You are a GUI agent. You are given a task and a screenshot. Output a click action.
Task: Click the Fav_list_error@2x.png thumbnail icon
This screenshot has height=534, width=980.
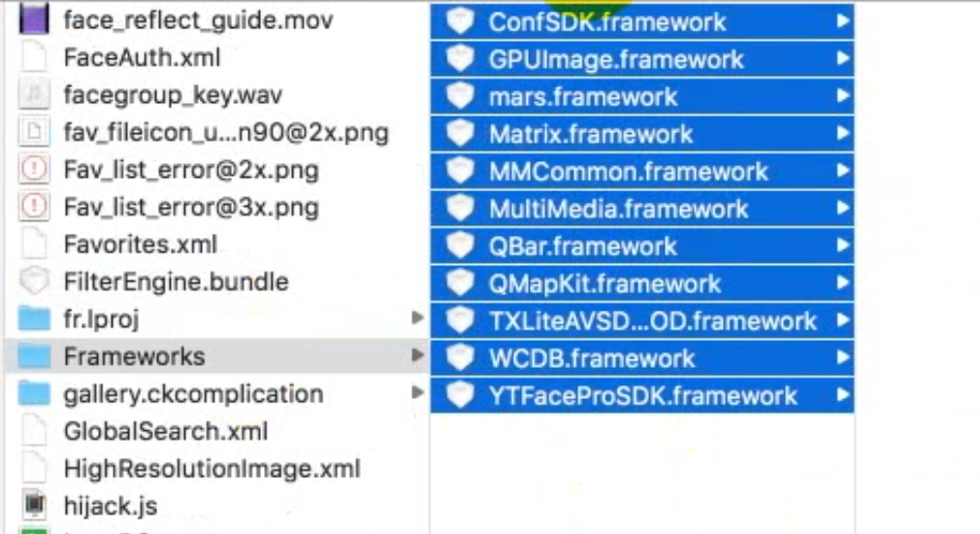tap(34, 170)
